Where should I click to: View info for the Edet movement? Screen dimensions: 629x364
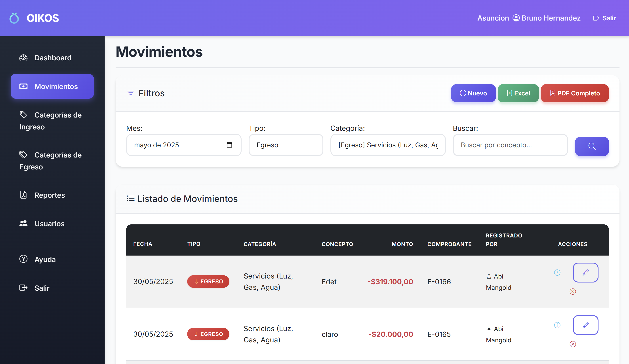[x=557, y=272]
